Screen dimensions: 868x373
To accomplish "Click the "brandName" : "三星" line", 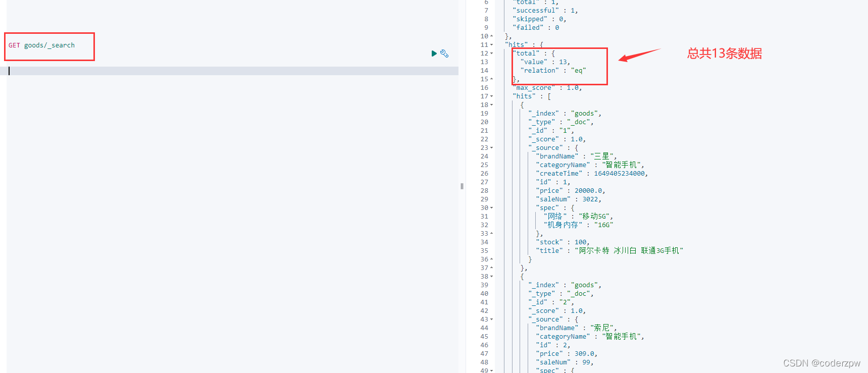I will point(576,156).
